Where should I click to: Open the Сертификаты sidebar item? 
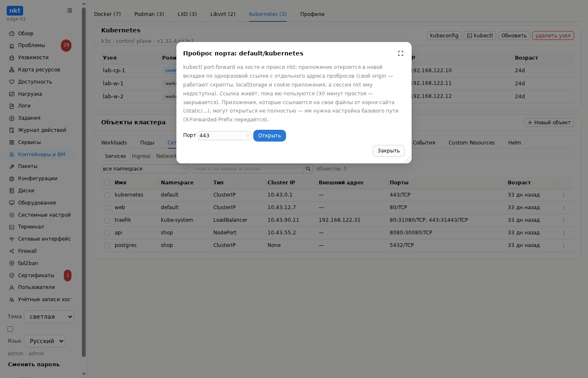(41, 276)
